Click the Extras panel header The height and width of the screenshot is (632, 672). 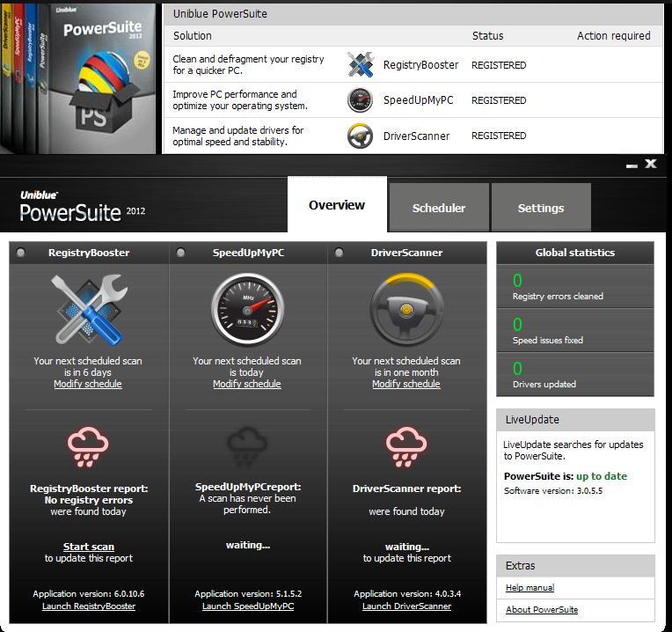point(575,565)
